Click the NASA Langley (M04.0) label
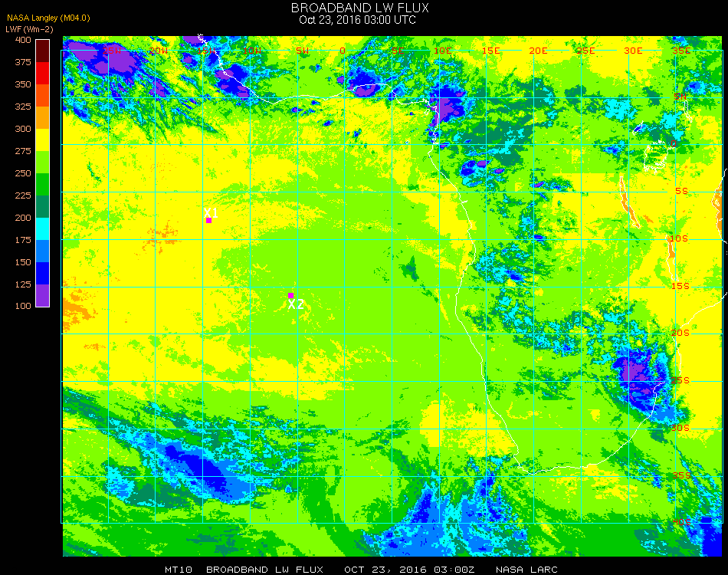Image resolution: width=728 pixels, height=575 pixels. coord(48,18)
